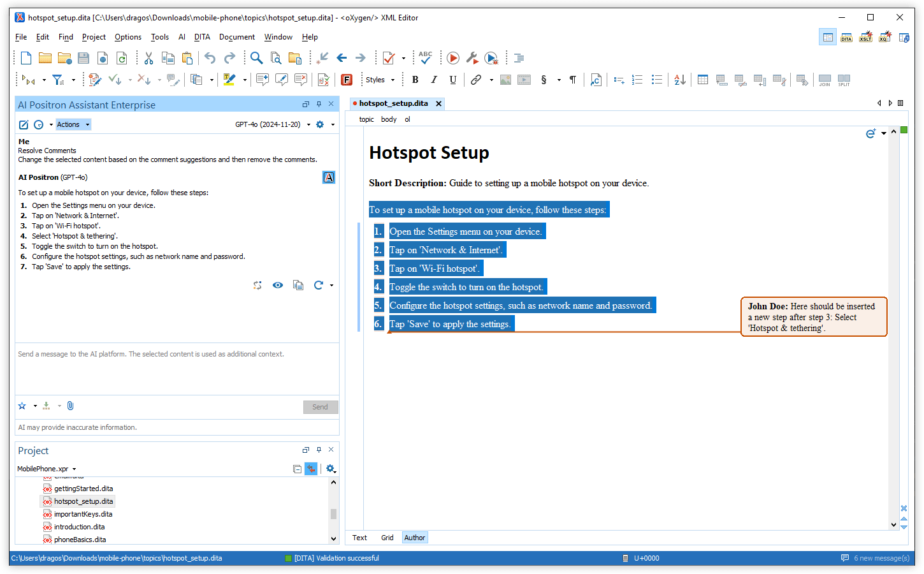The image size is (924, 574).
Task: Click the Edit Comment bubble icon
Action: (x=281, y=80)
